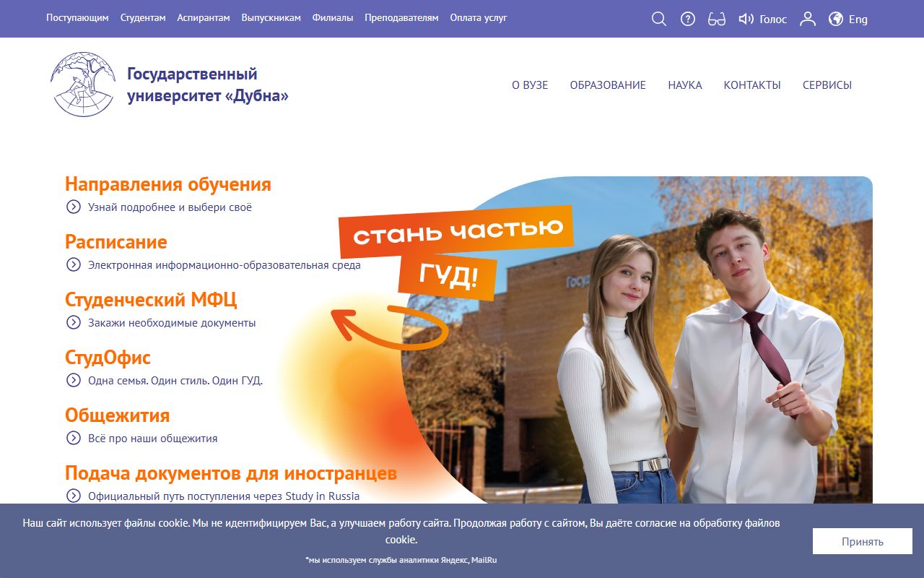Open the Общежития heading link

[118, 415]
